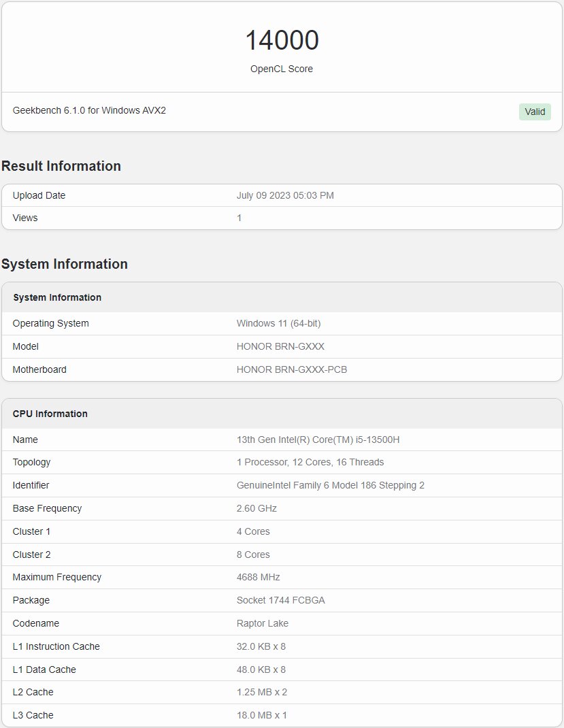564x728 pixels.
Task: Click the HONOR BRN-GXXX-PCB motherboard value
Action: tap(291, 369)
